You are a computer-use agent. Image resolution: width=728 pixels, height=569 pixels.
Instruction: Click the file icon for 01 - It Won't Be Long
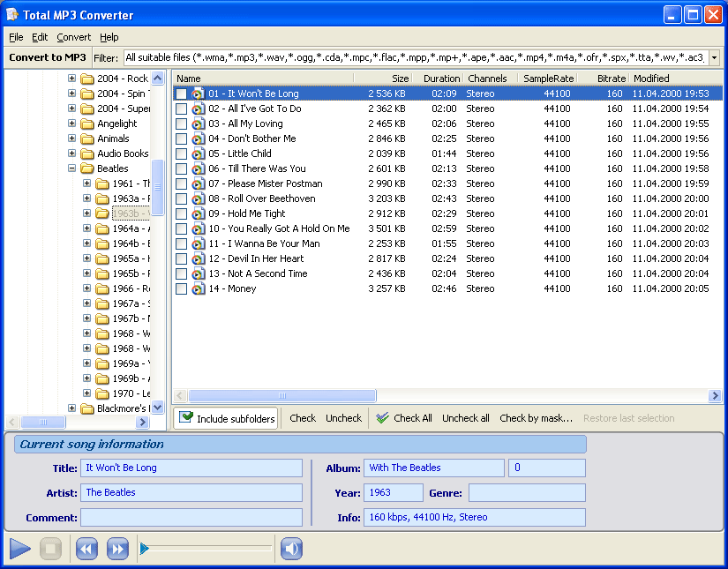pyautogui.click(x=199, y=94)
